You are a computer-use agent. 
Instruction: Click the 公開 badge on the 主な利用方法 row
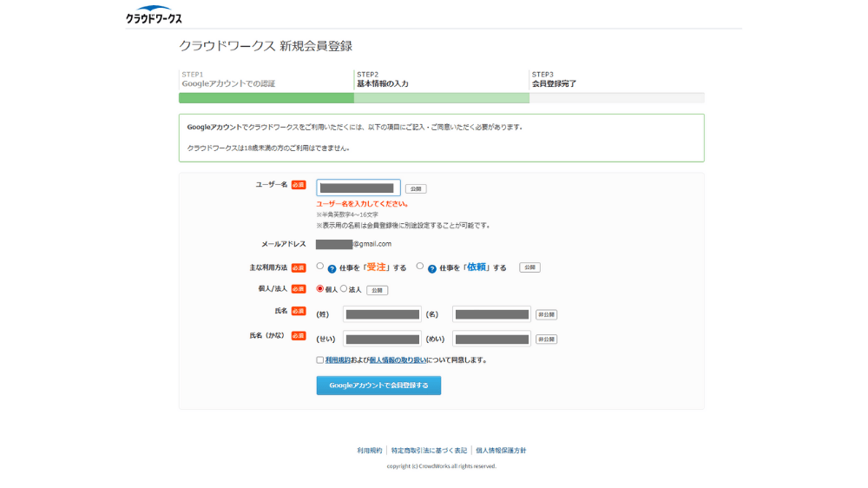(x=529, y=267)
